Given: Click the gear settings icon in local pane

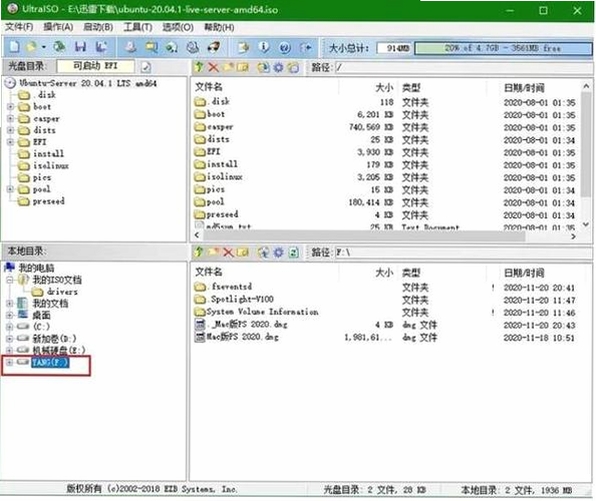Looking at the screenshot, I should coord(278,252).
